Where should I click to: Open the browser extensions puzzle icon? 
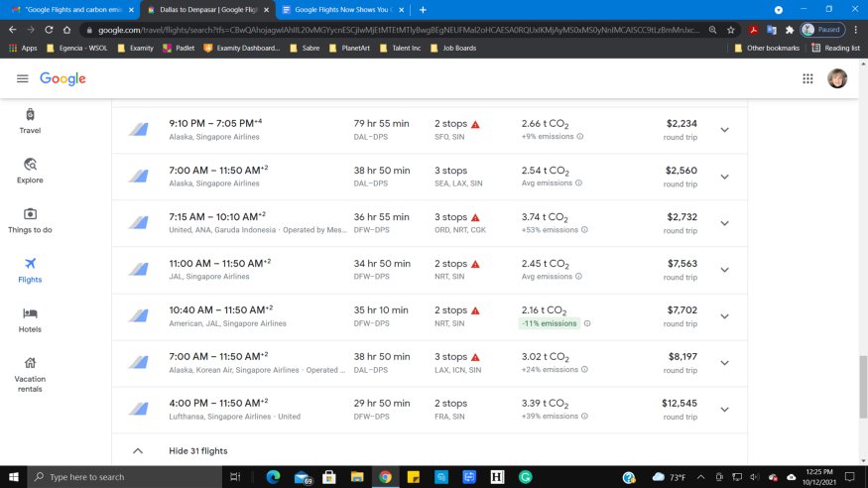[790, 30]
